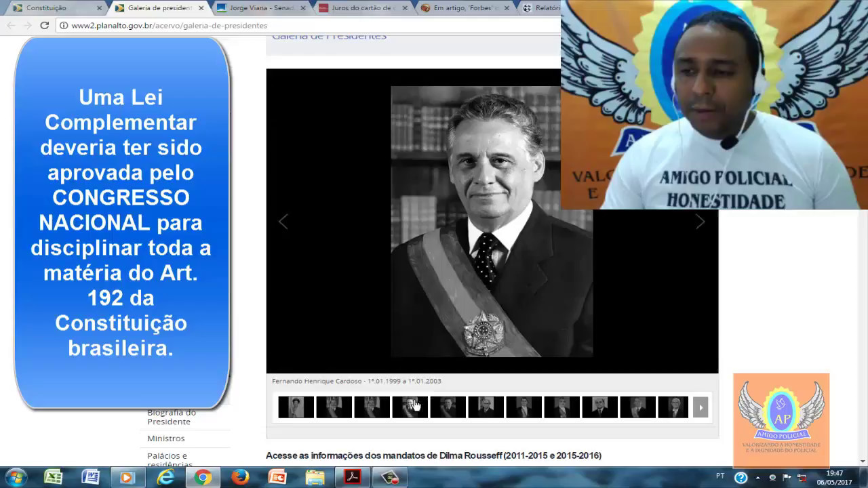Select the eleventh gallery thumbnail
This screenshot has width=868, height=488.
point(673,407)
